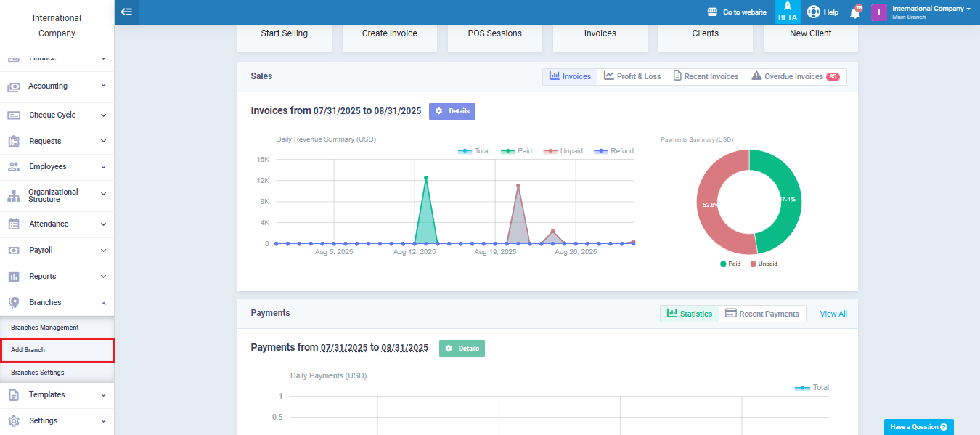Click the Settings gear icon in sidebar

click(x=14, y=420)
